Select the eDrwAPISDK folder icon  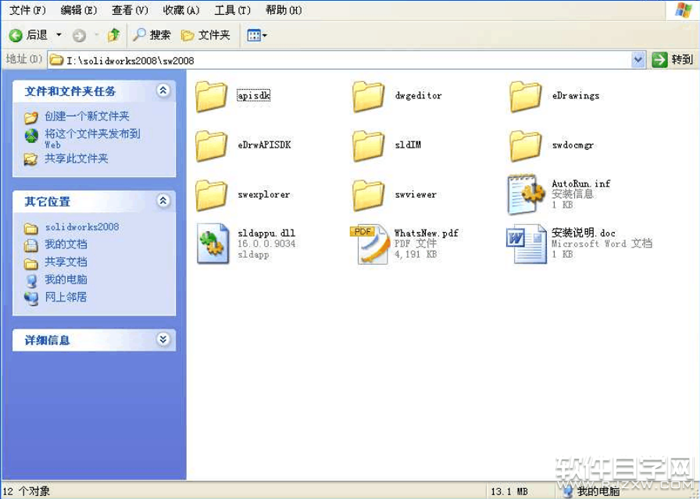[211, 146]
